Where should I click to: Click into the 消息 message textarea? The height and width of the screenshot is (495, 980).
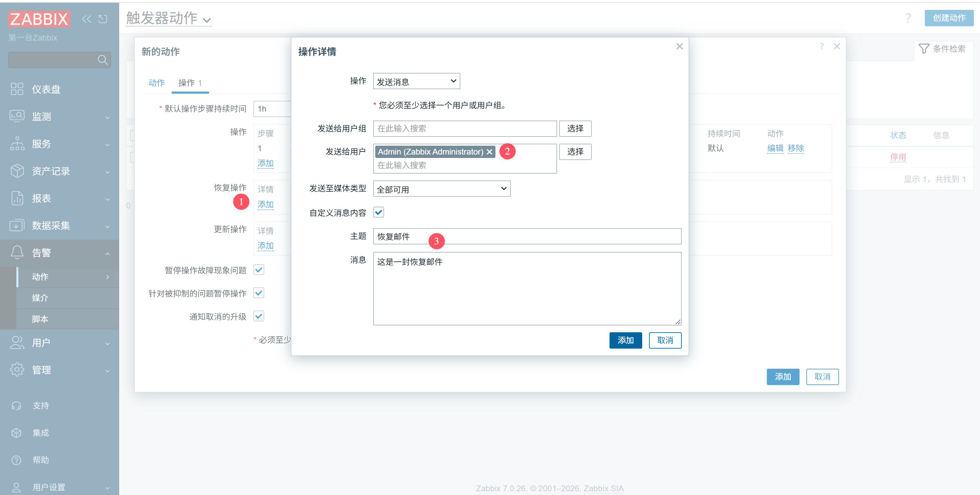point(527,288)
